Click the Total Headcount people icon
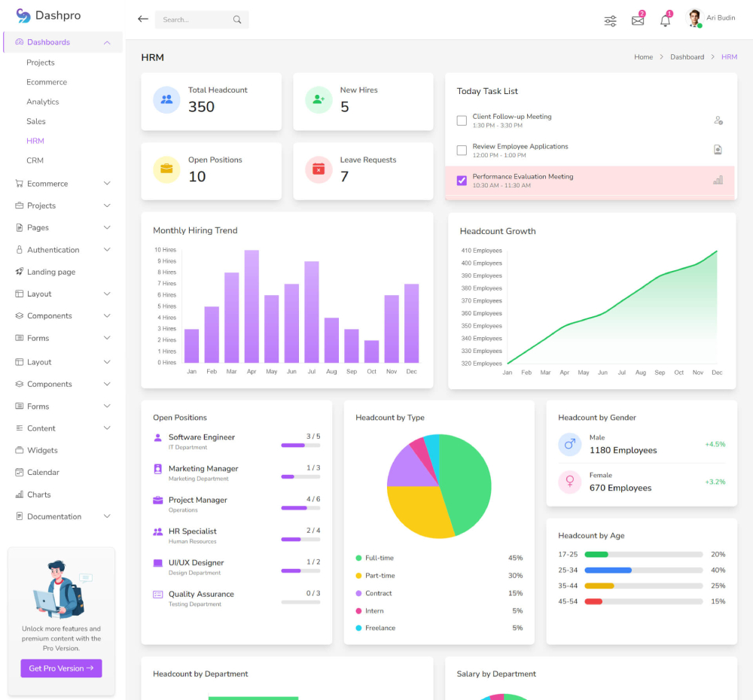The height and width of the screenshot is (700, 753). (166, 99)
